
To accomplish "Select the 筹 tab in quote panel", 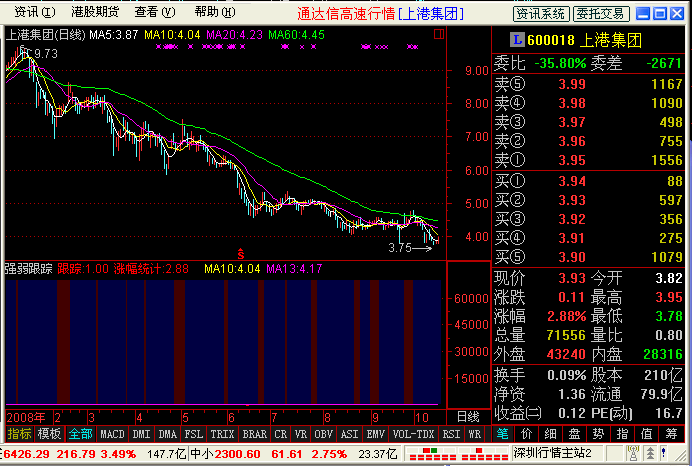I will pos(670,434).
